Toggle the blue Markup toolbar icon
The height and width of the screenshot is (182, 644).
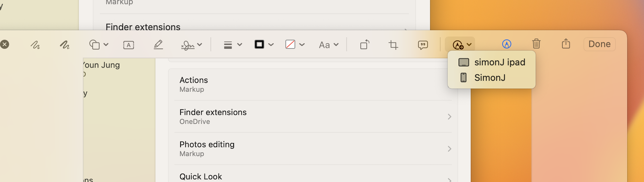click(x=506, y=44)
